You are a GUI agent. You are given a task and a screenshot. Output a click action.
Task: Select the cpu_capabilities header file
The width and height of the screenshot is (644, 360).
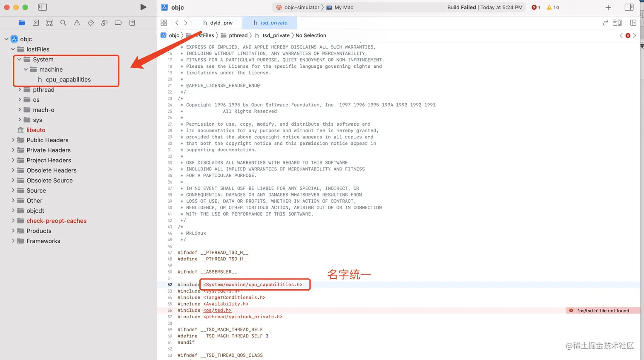(x=64, y=80)
